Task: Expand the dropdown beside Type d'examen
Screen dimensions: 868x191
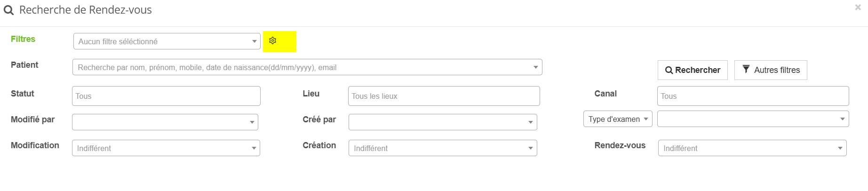Action: (x=753, y=119)
